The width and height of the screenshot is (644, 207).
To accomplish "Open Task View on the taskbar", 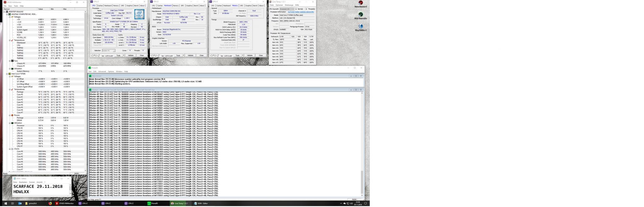I will pyautogui.click(x=13, y=204).
